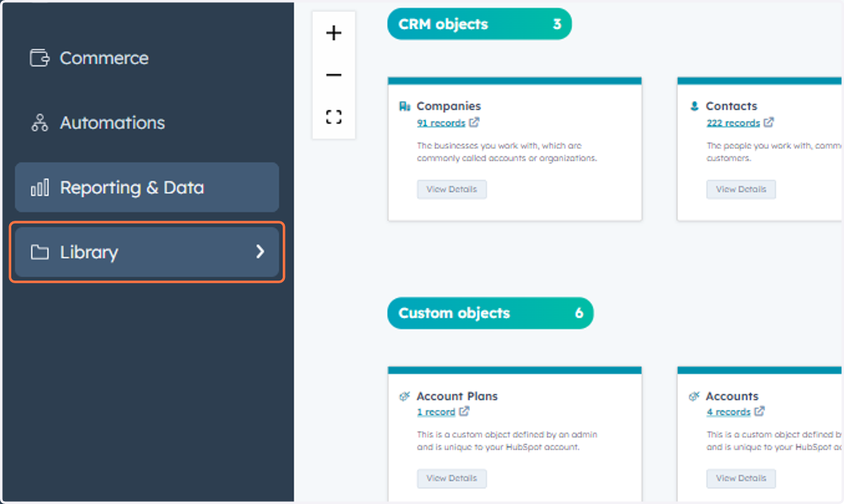The height and width of the screenshot is (504, 844).
Task: Open the 222 records link for Contacts
Action: [x=733, y=123]
